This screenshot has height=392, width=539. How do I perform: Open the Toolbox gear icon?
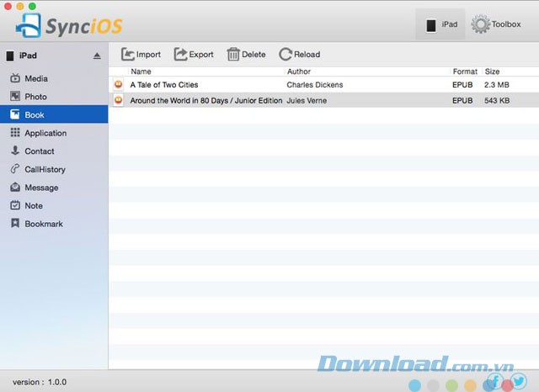(481, 25)
